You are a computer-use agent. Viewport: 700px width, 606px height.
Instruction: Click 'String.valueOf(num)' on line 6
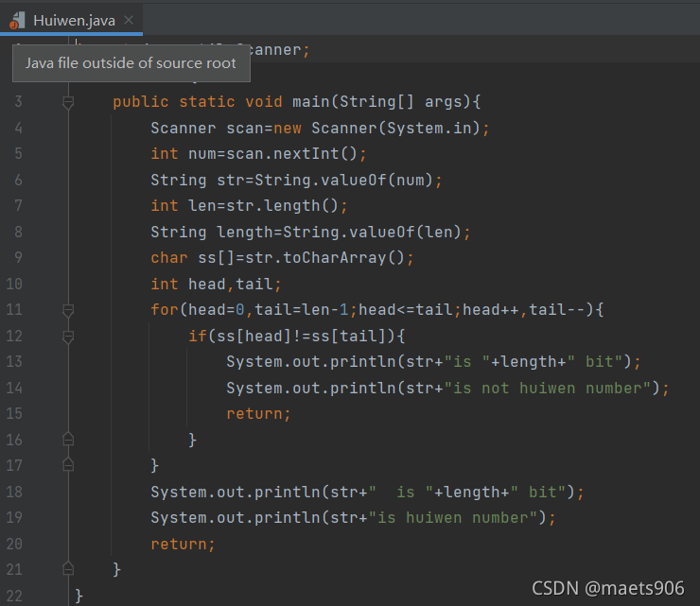coord(343,181)
